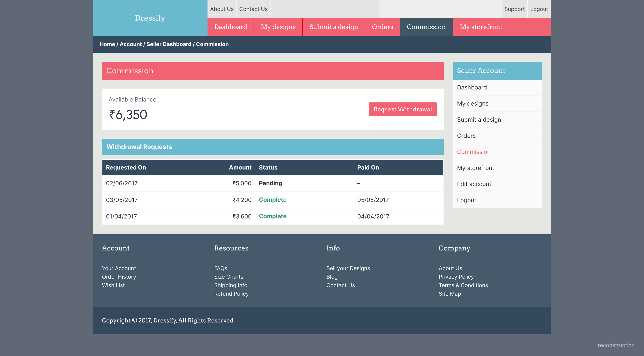Open Submit a design nav tab
Image resolution: width=644 pixels, height=356 pixels.
[x=333, y=27]
